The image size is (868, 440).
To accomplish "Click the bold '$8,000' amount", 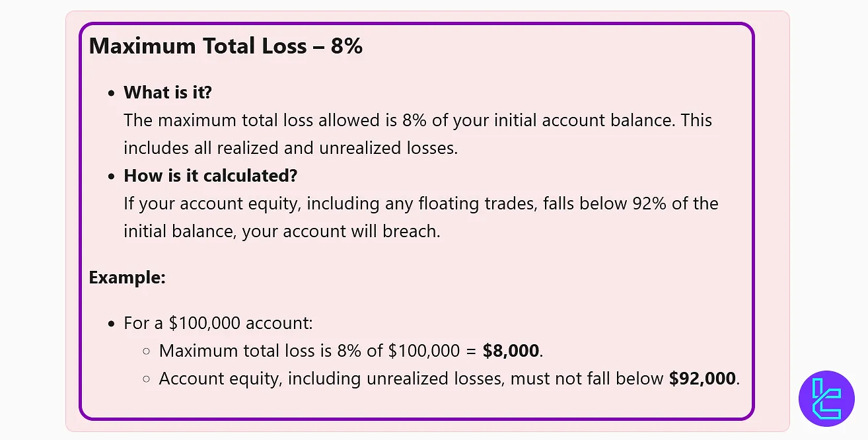I will [x=511, y=351].
